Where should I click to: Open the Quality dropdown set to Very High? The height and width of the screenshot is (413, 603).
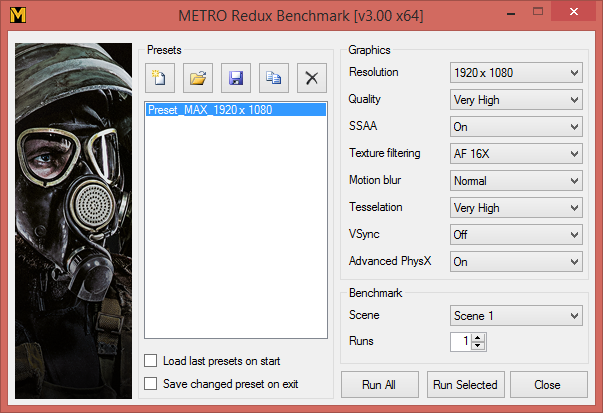click(x=516, y=100)
